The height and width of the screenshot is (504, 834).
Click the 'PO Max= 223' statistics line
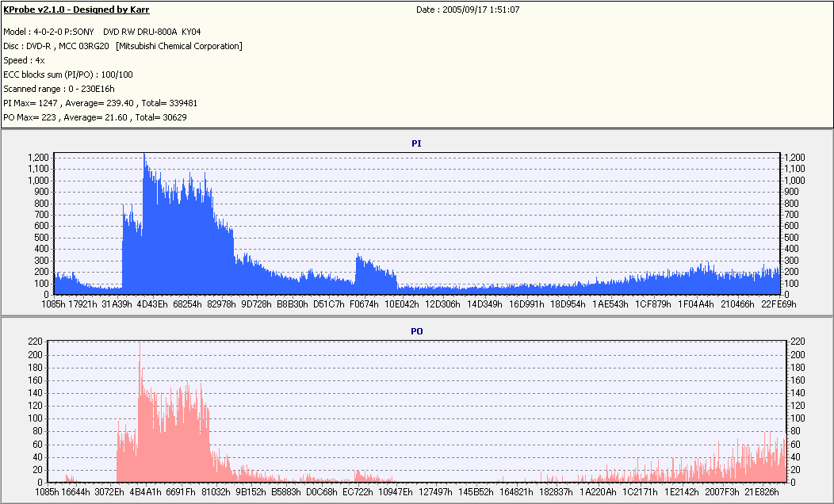coord(95,117)
